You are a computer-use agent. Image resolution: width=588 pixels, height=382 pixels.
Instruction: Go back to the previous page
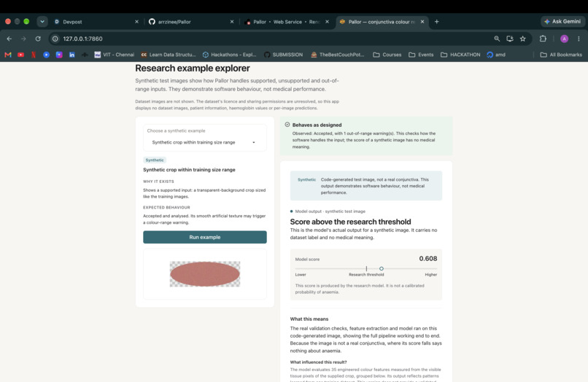9,39
